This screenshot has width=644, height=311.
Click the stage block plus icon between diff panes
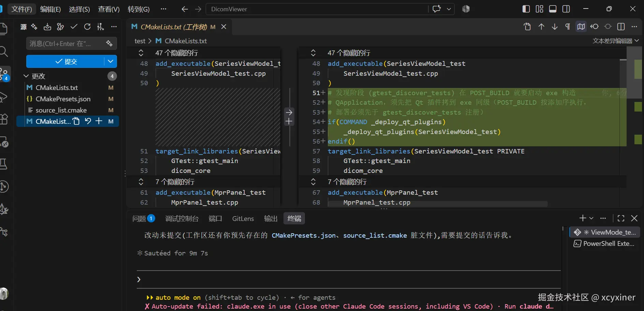pos(289,121)
